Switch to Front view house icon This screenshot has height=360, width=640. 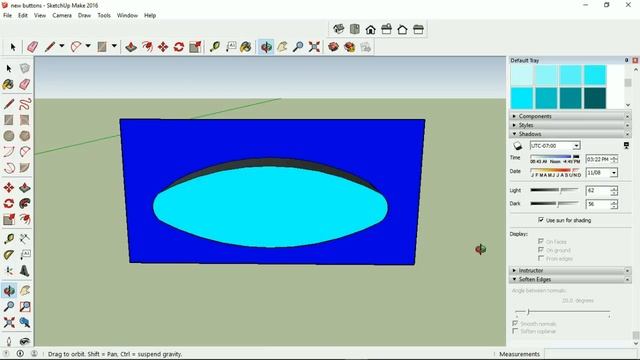point(371,29)
